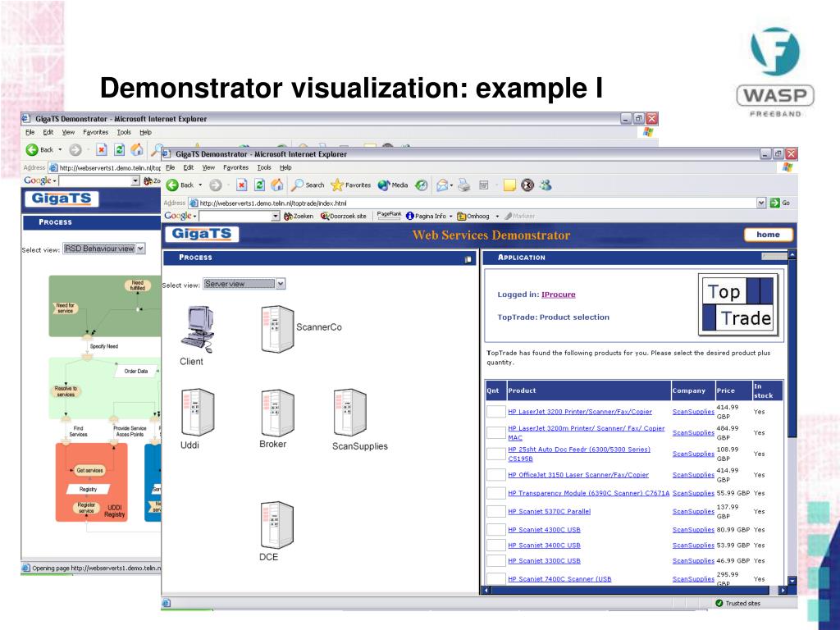Open the Messenger icon at toolbar end

point(546,185)
